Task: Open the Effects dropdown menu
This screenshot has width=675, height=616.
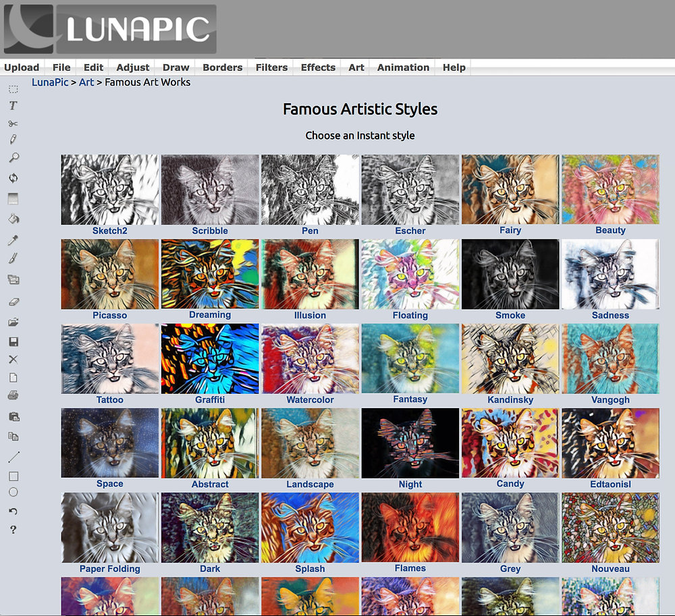Action: click(317, 67)
